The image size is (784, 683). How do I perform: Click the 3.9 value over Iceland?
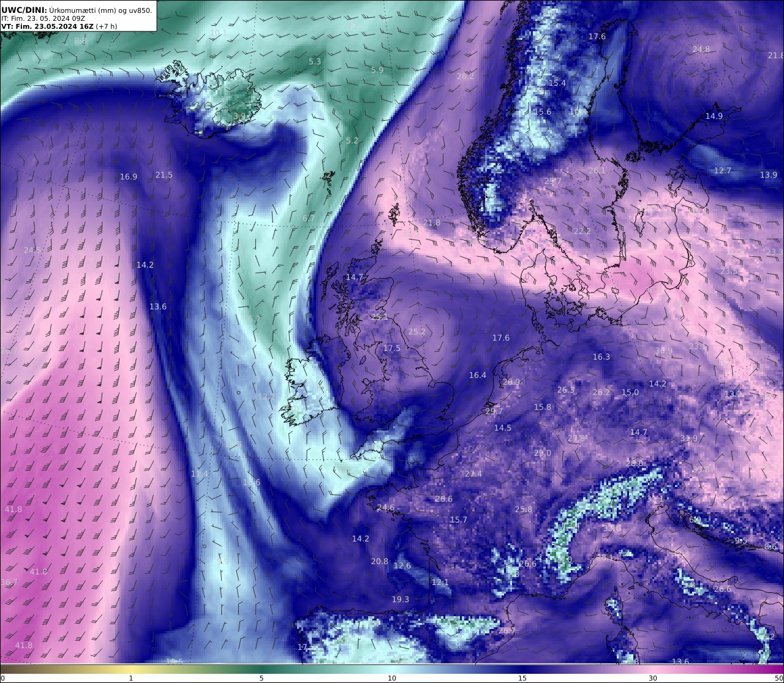(239, 116)
